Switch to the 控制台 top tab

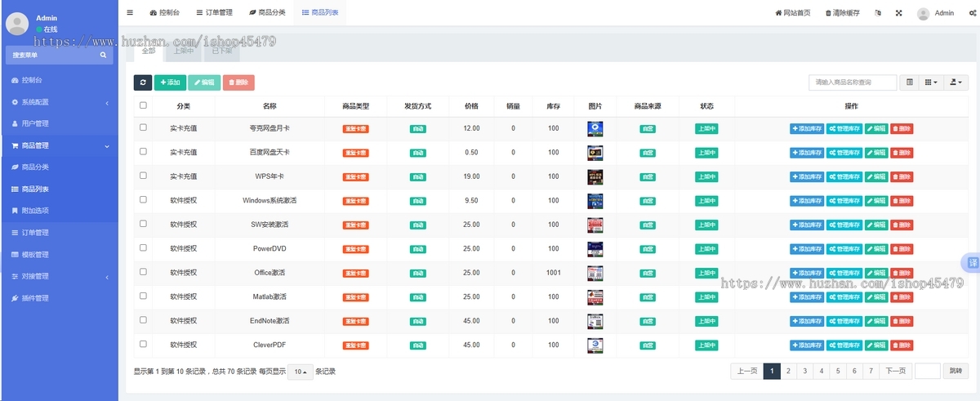(165, 13)
